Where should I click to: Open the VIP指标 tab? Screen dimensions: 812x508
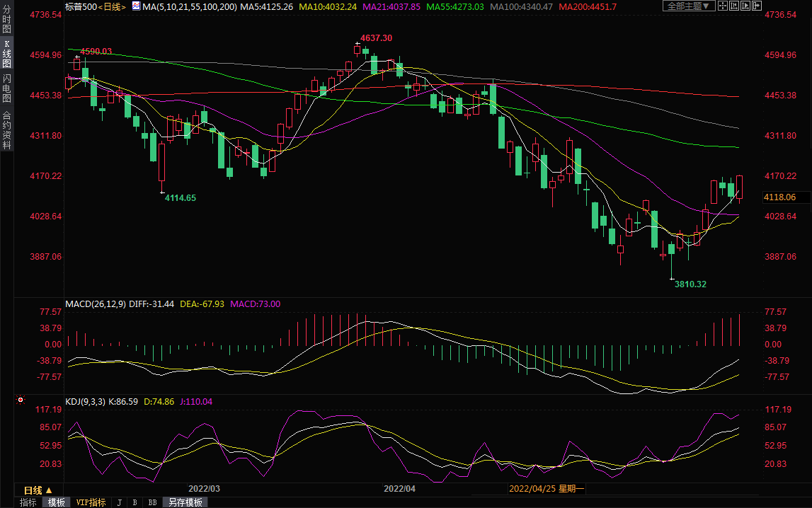click(91, 502)
